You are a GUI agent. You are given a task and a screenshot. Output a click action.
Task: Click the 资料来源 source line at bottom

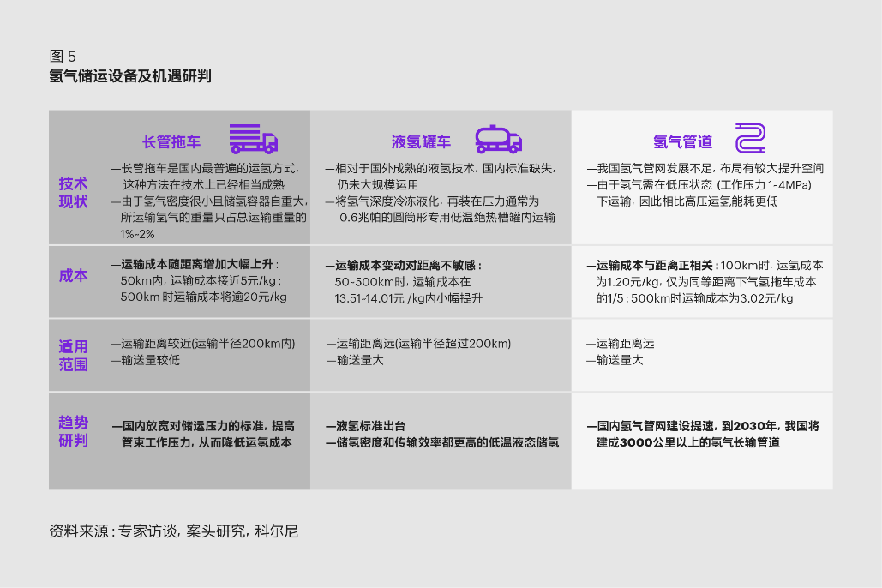click(174, 531)
